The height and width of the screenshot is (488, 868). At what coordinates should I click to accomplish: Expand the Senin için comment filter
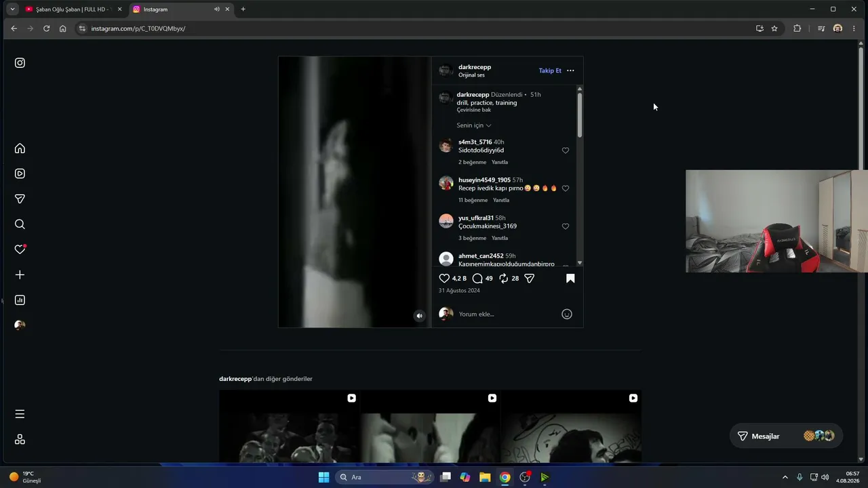pos(474,125)
